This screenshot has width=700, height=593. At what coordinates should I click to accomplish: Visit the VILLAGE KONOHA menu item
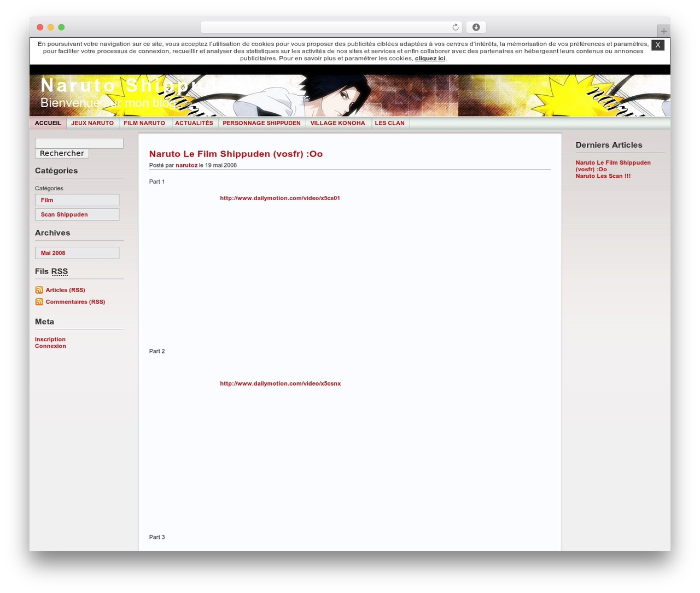coord(337,123)
